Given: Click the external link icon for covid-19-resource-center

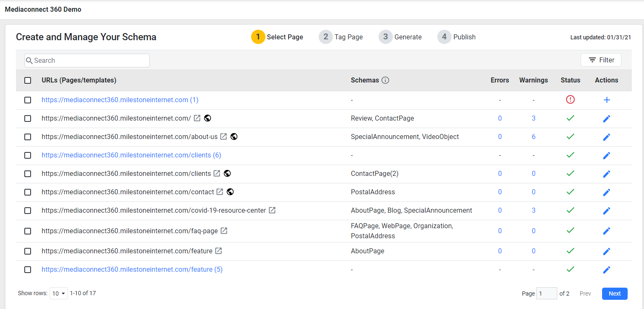Looking at the screenshot, I should [272, 210].
